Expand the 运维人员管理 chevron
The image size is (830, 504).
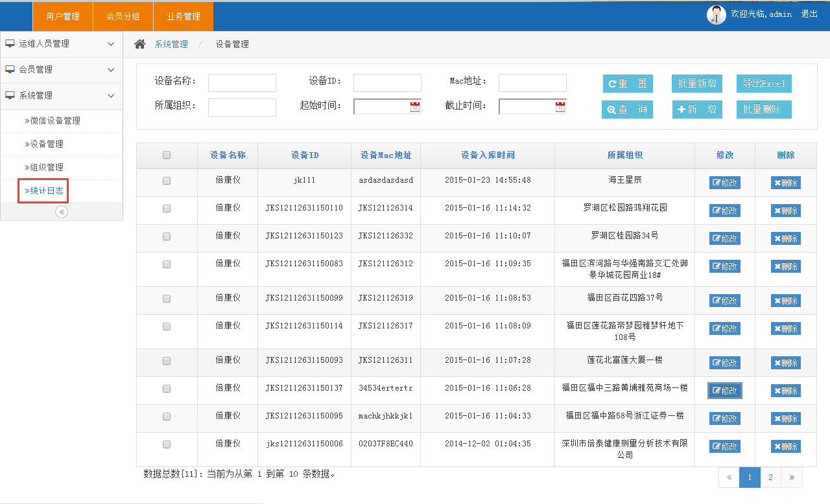pos(111,44)
